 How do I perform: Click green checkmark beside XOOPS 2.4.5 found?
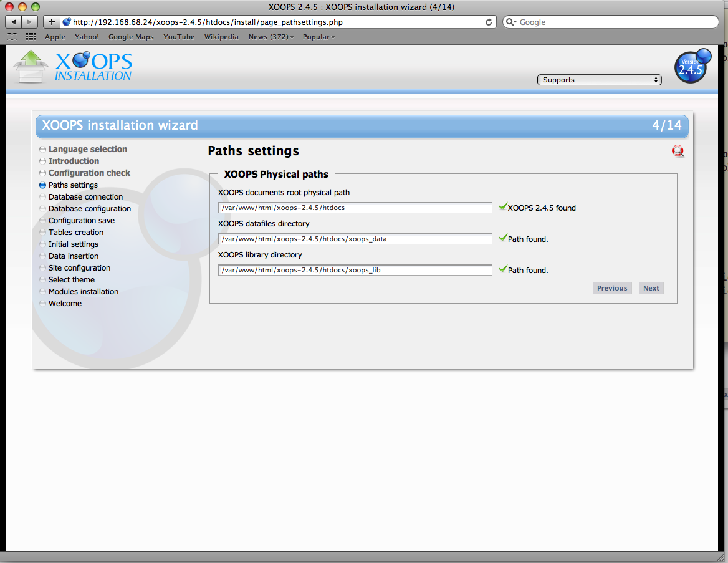tap(503, 206)
